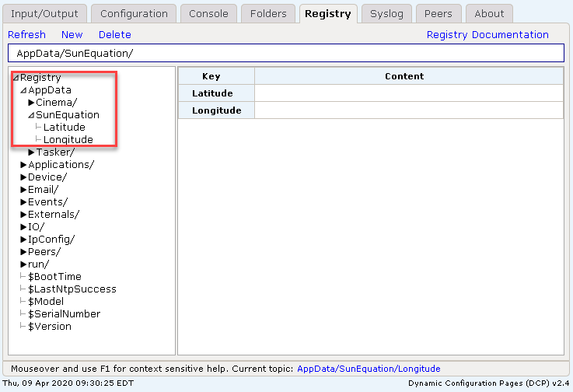The width and height of the screenshot is (573, 392).
Task: Expand the IpConfig/ node arrow
Action: pyautogui.click(x=23, y=239)
